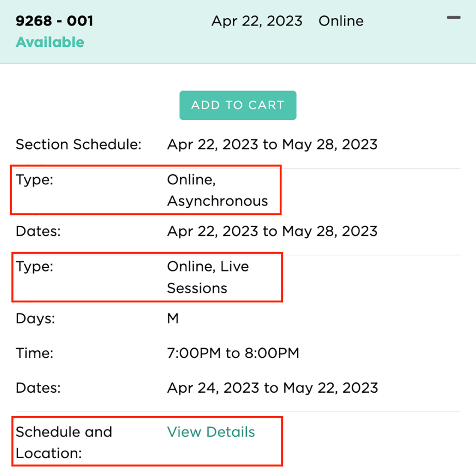
Task: Click the 7:00PM to 8:00PM time value
Action: tap(233, 353)
